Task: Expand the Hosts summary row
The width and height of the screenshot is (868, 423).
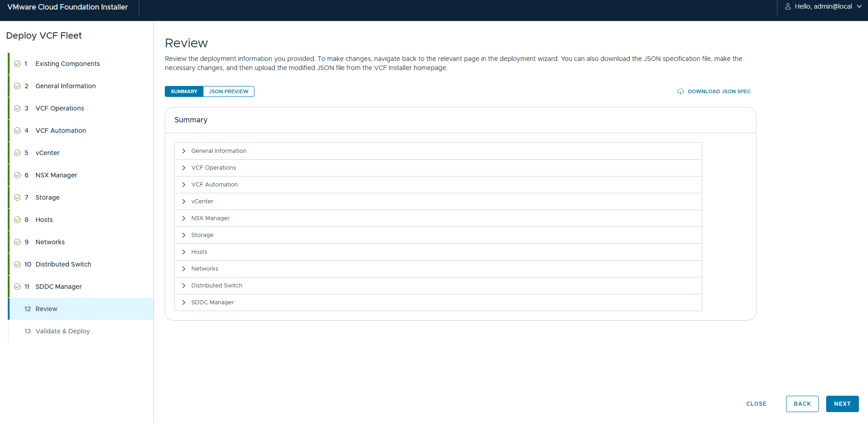Action: pyautogui.click(x=184, y=252)
